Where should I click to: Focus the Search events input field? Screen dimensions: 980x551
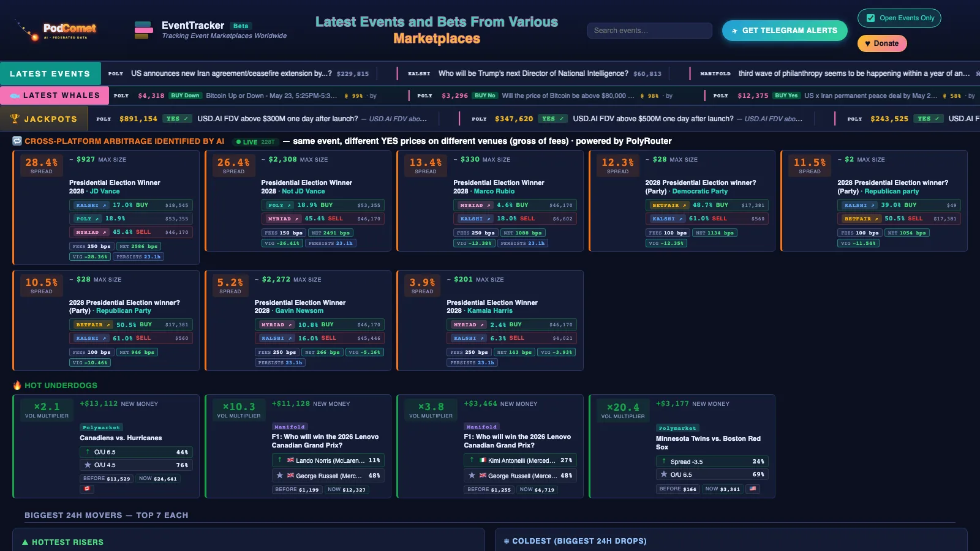pos(649,31)
